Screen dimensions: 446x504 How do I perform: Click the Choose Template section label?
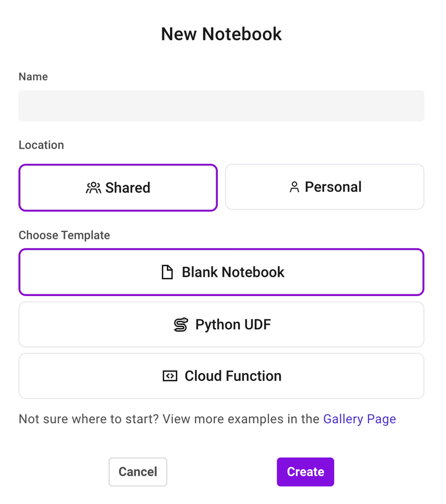pyautogui.click(x=64, y=235)
